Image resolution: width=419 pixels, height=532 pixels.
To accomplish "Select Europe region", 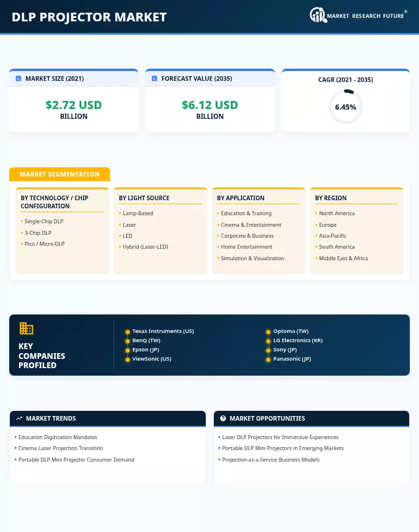I will (x=327, y=225).
